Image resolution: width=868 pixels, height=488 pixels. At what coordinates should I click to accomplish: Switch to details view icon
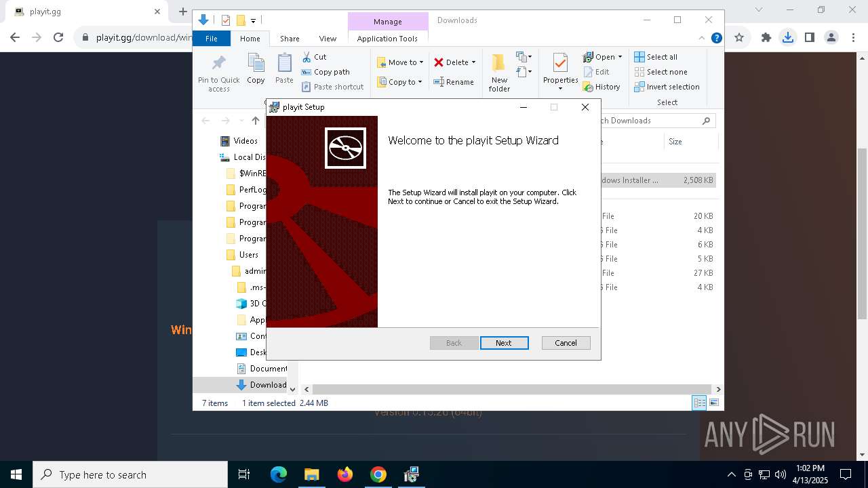(x=699, y=403)
